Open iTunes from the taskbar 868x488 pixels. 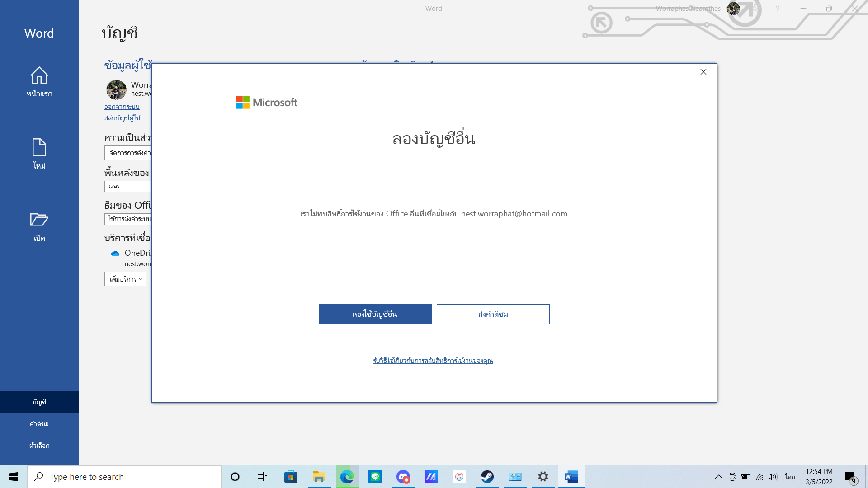(459, 477)
